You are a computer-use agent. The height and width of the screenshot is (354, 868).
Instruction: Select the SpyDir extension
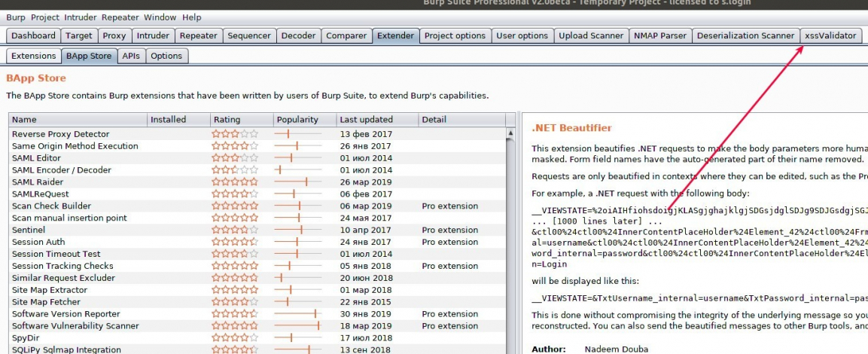[257, 338]
